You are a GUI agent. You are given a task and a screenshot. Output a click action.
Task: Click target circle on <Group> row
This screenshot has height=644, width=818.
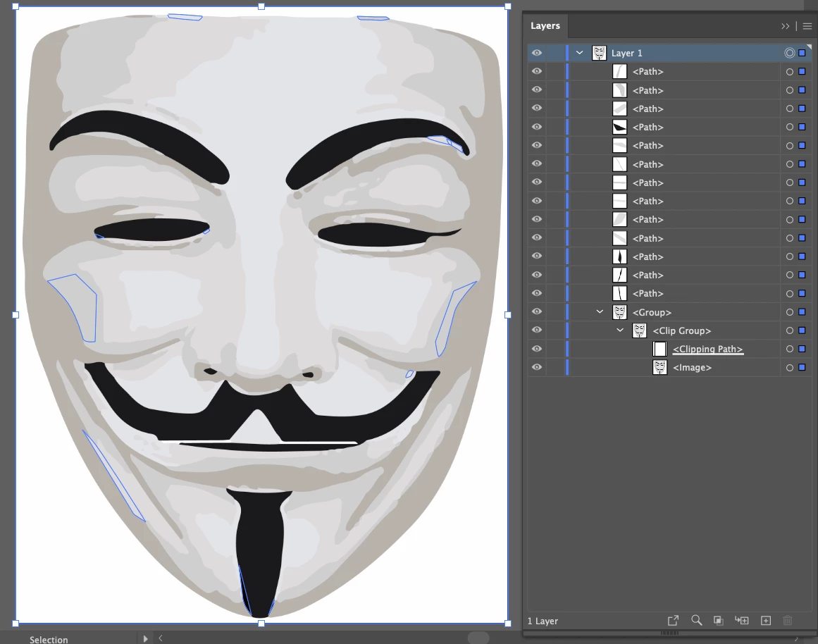(x=790, y=312)
